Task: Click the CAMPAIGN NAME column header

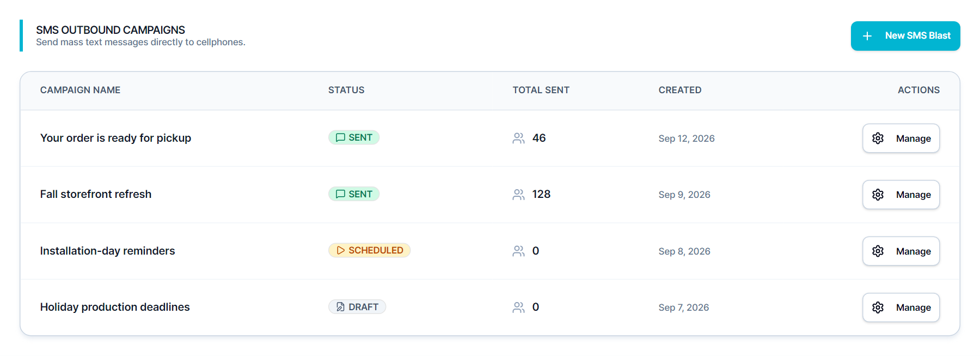Action: pos(80,90)
